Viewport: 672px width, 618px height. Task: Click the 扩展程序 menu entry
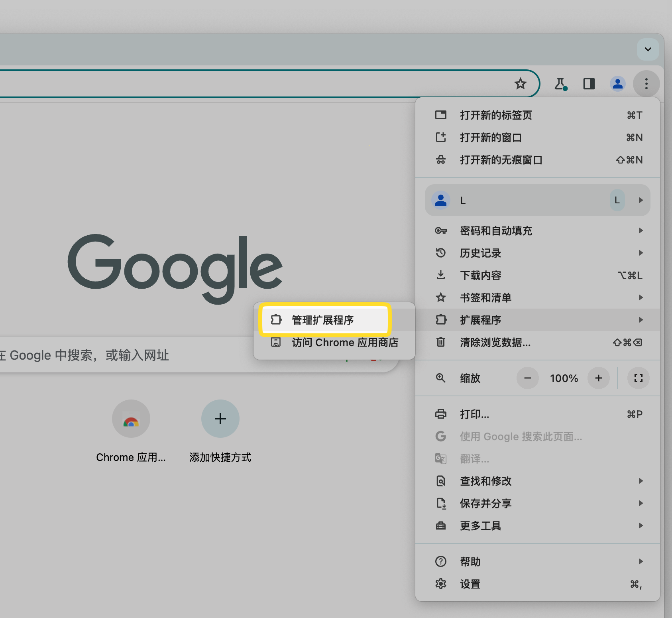pos(538,320)
